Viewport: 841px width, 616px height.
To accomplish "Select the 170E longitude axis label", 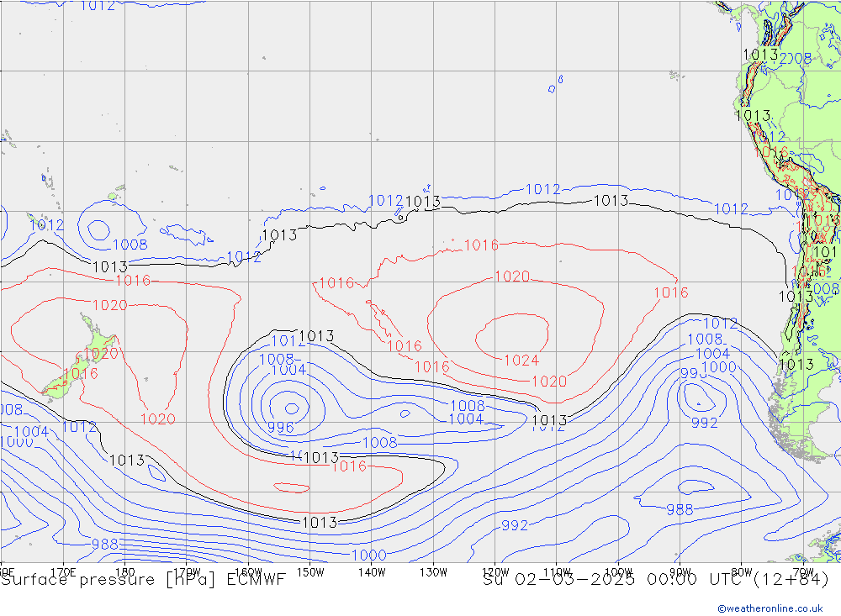I will click(64, 571).
